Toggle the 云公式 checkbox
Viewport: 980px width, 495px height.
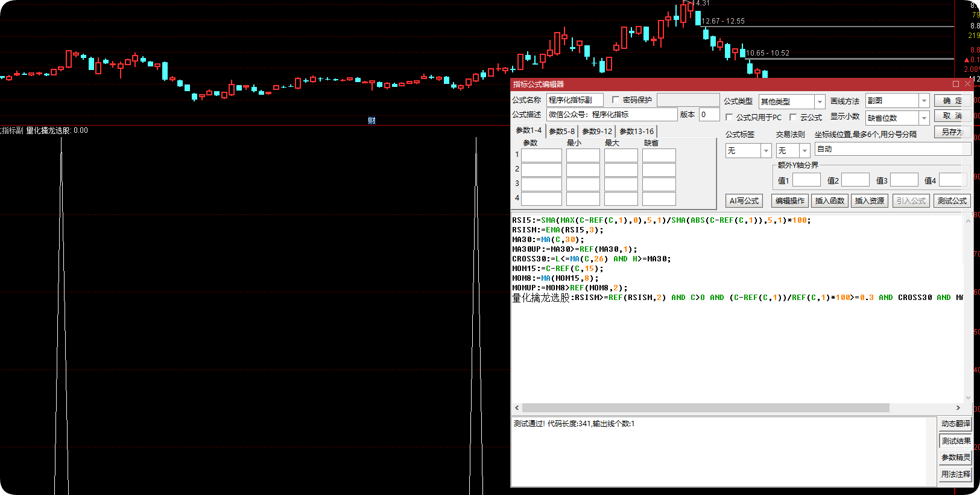(x=793, y=117)
